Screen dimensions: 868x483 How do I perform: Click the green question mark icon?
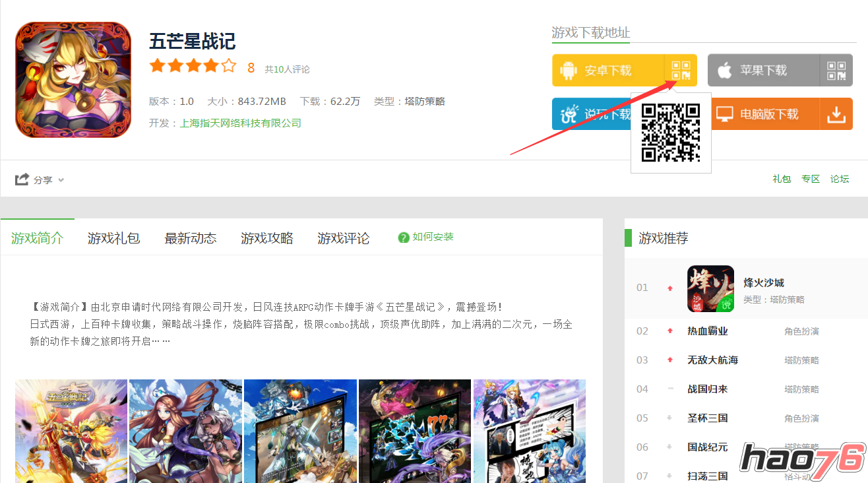[404, 238]
